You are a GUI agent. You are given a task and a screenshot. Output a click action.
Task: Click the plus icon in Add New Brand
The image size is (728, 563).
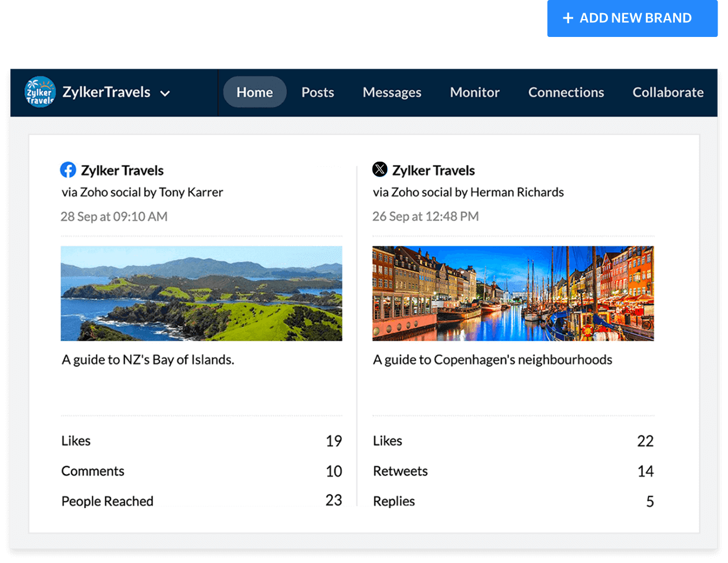pos(568,18)
